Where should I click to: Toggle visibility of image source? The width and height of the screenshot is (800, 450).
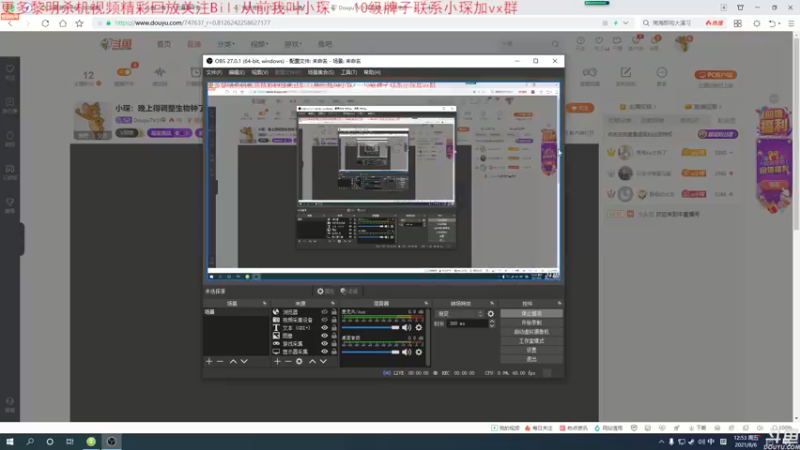[x=324, y=336]
